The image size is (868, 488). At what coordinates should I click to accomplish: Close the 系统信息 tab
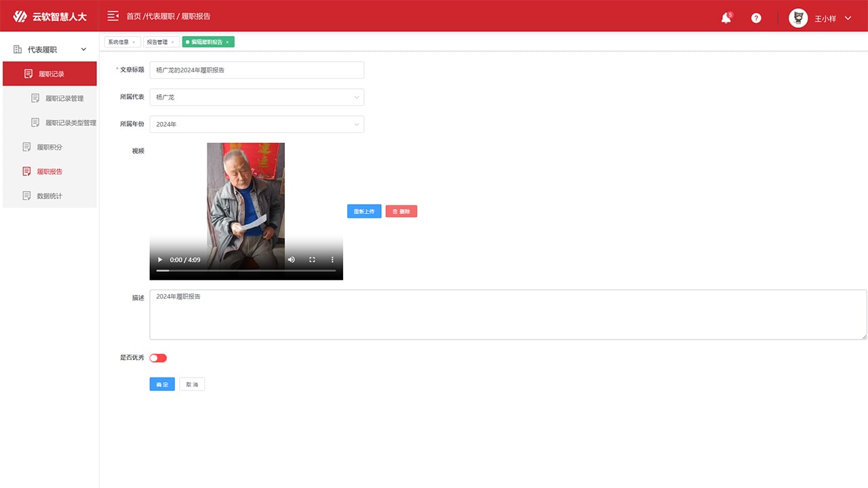pos(134,42)
